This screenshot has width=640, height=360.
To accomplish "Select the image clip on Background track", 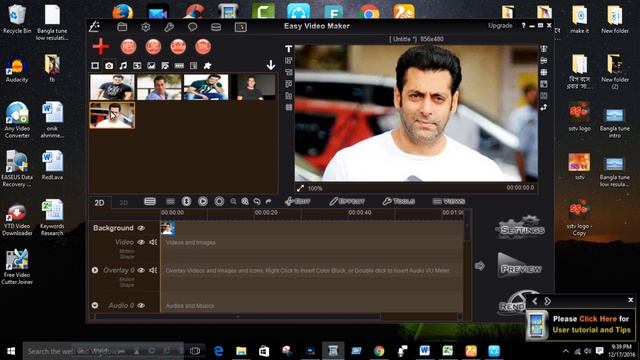I will [x=167, y=228].
